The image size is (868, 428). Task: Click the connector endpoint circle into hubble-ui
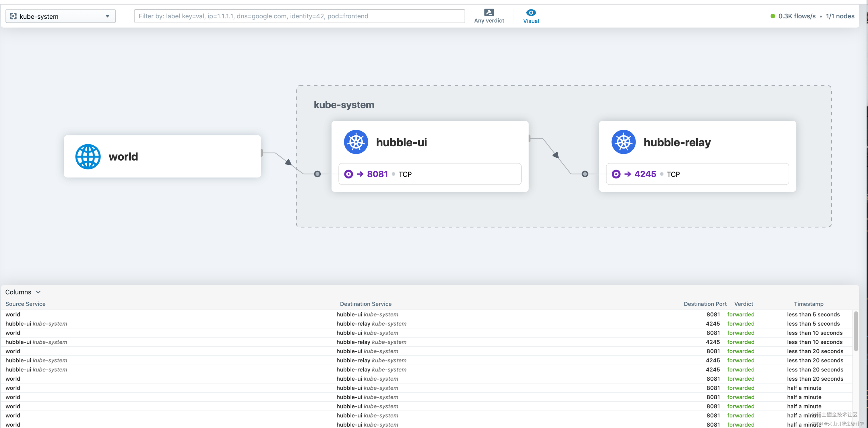coord(317,174)
